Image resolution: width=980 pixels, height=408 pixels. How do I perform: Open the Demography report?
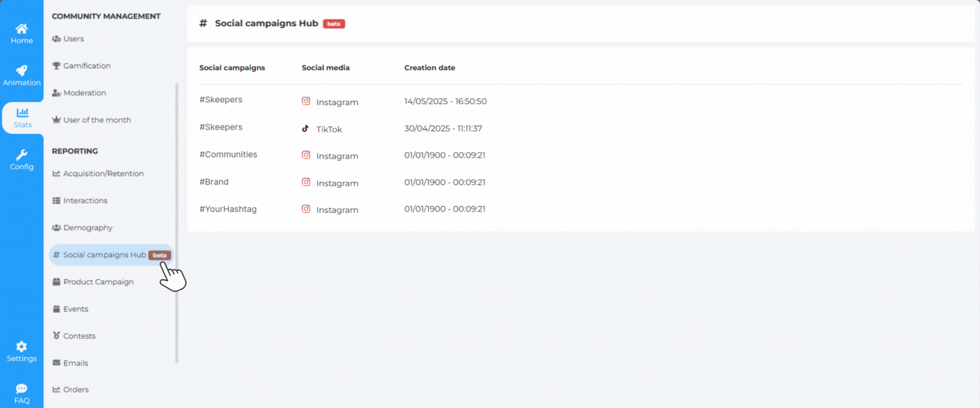[x=87, y=227]
